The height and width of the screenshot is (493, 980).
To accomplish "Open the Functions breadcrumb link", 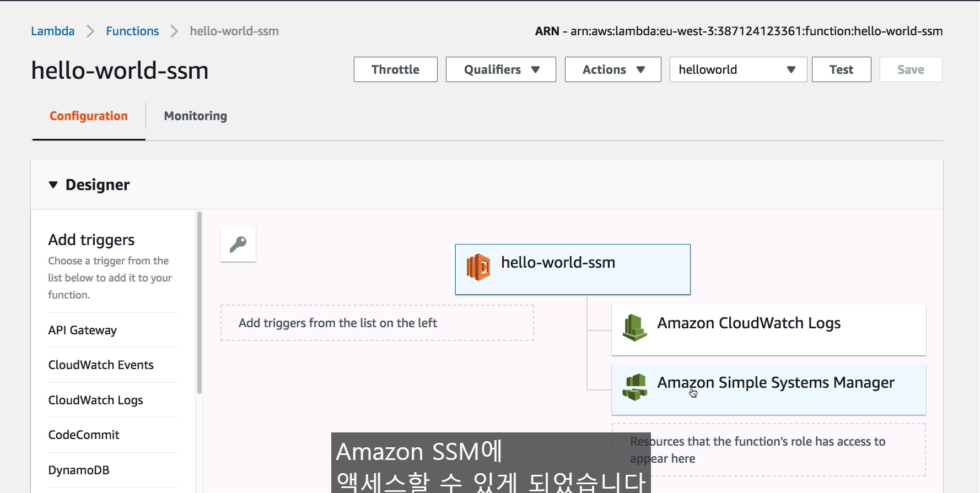I will (132, 31).
